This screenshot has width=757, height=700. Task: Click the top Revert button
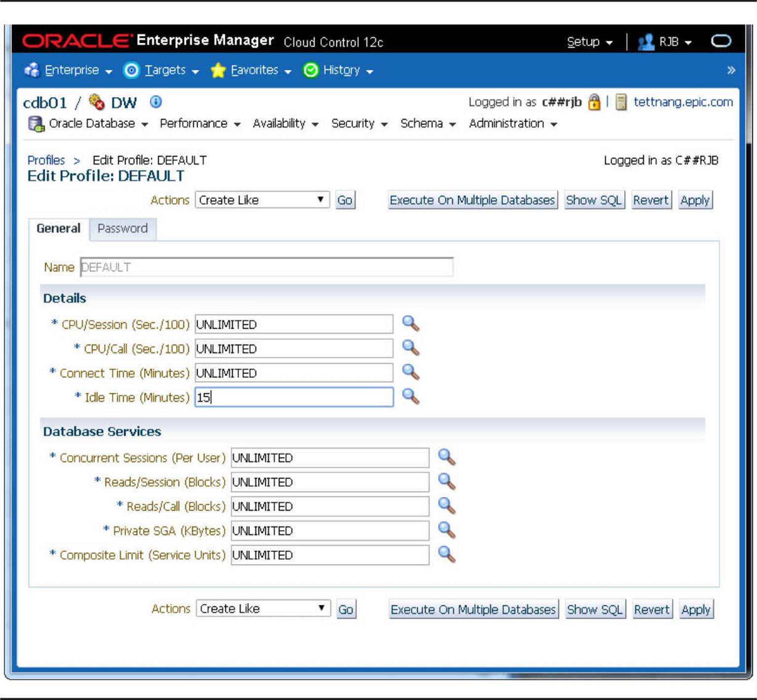tap(651, 200)
